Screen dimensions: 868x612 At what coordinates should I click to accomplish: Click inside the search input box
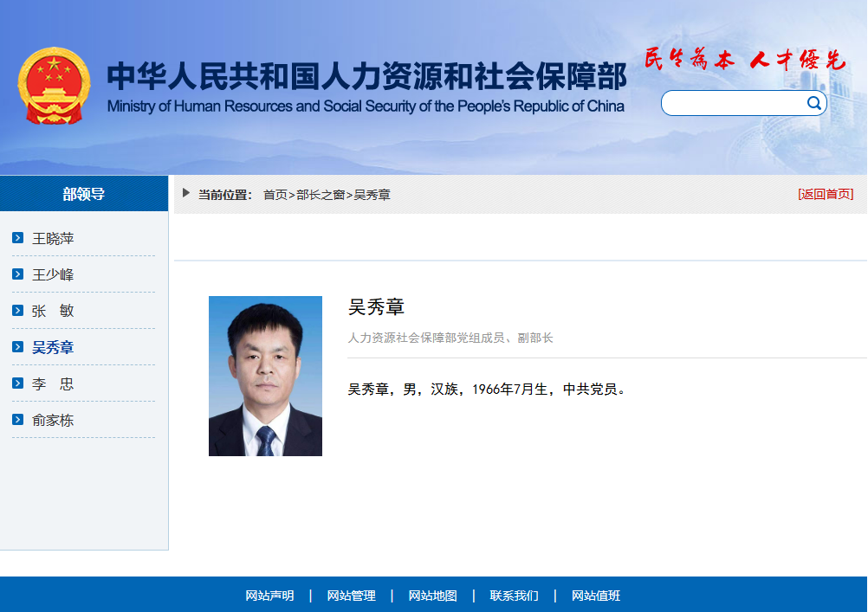click(x=736, y=102)
